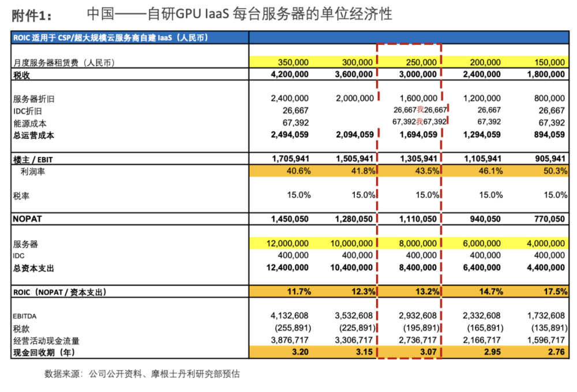The width and height of the screenshot is (577, 392).
Task: Click the 50.3% profit margin cell
Action: point(555,171)
